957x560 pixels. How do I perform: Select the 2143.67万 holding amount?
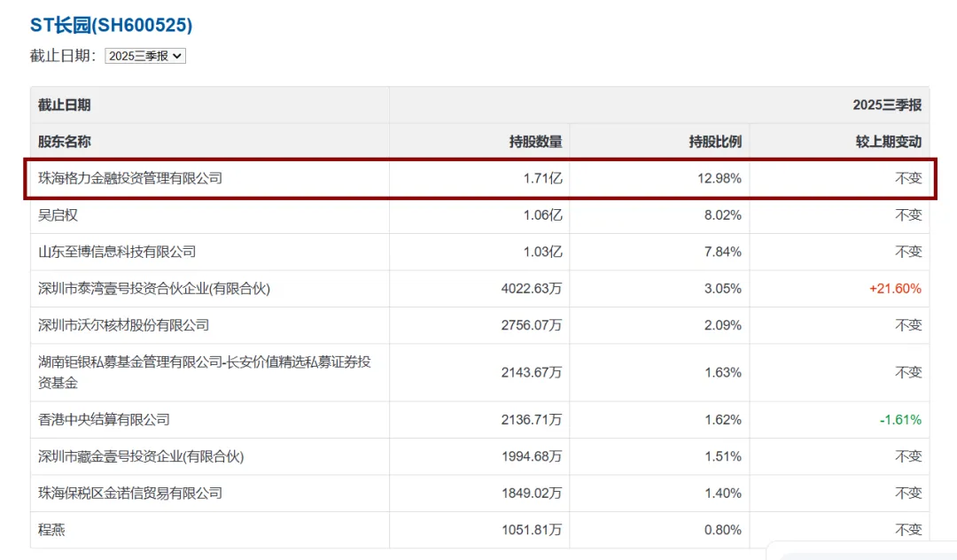[532, 372]
